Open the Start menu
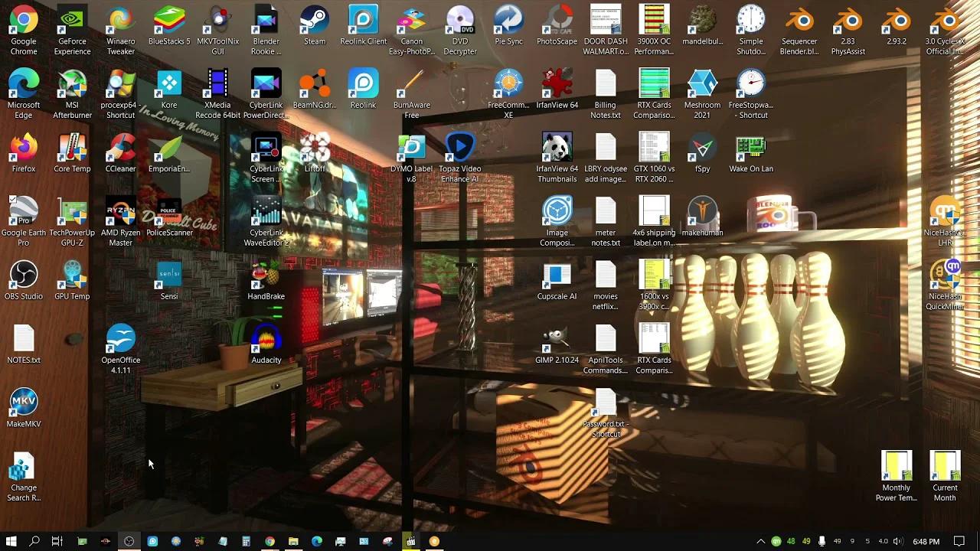980x551 pixels. 13,541
